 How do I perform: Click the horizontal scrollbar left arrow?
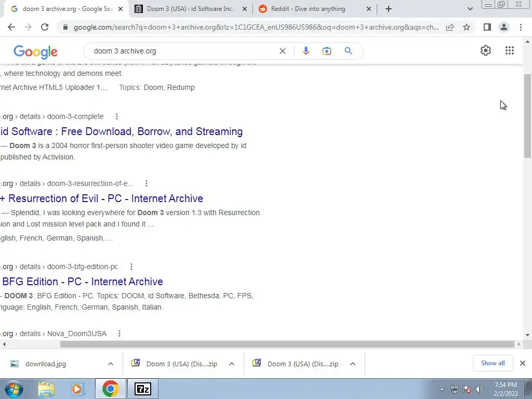(x=4, y=344)
